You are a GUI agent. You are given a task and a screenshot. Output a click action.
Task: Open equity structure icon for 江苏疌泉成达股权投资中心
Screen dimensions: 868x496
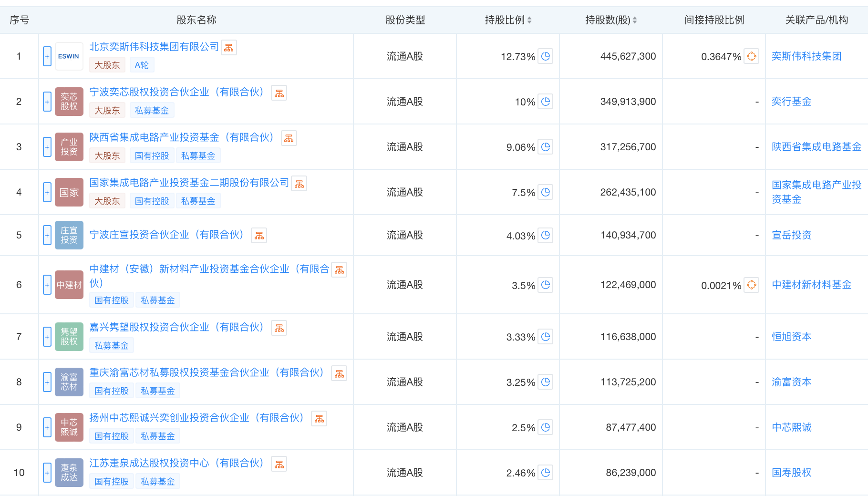coord(279,464)
